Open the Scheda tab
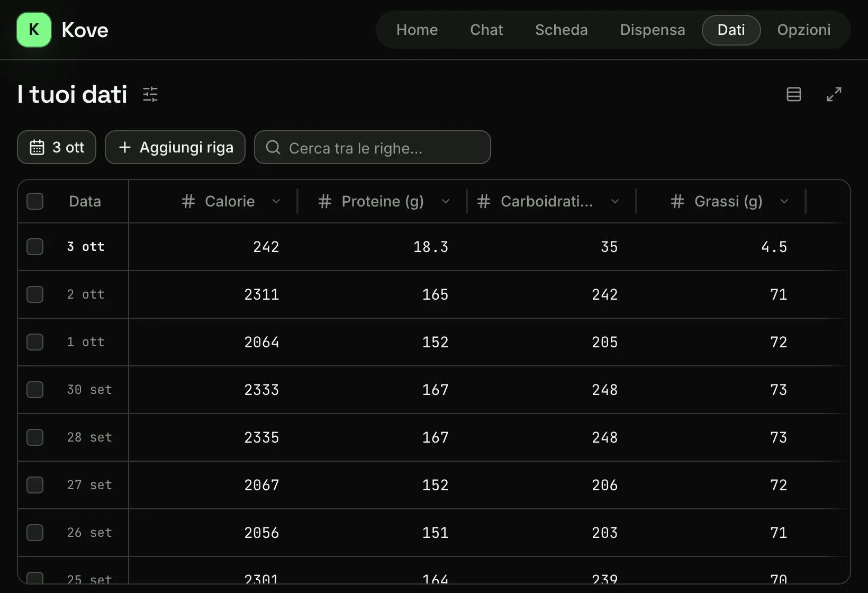The image size is (868, 593). coord(562,30)
